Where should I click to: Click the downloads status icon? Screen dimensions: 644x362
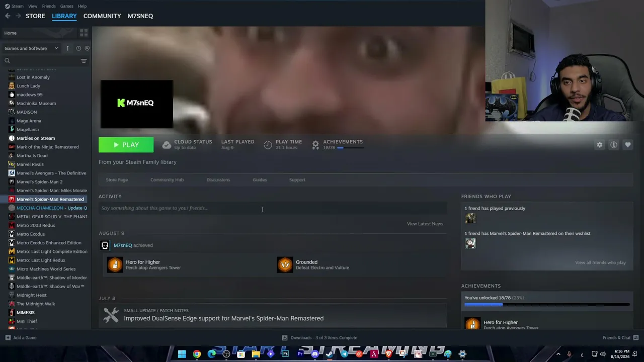285,338
